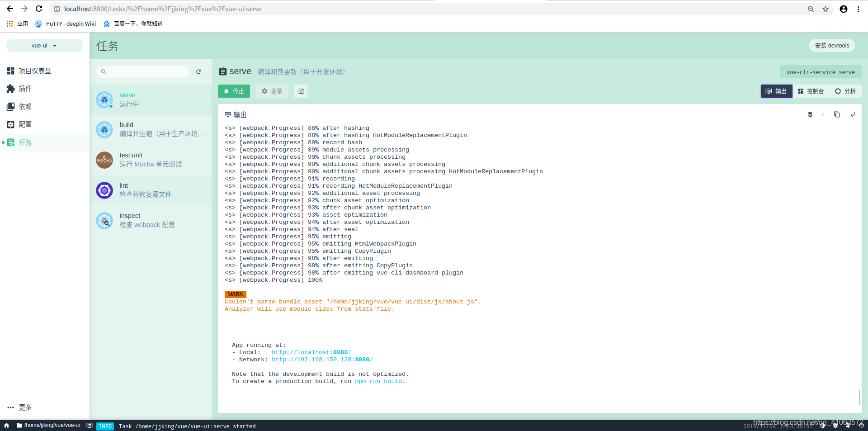Bookmark this page with the star
The image size is (868, 431).
[826, 9]
